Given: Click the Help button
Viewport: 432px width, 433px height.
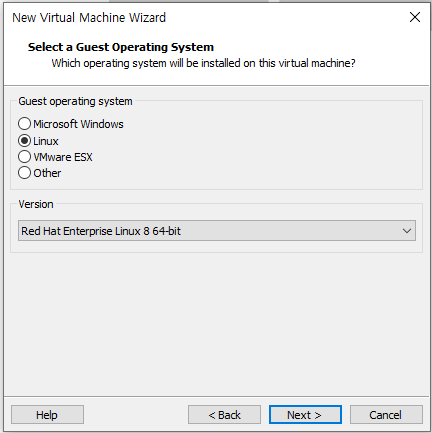Looking at the screenshot, I should click(47, 415).
